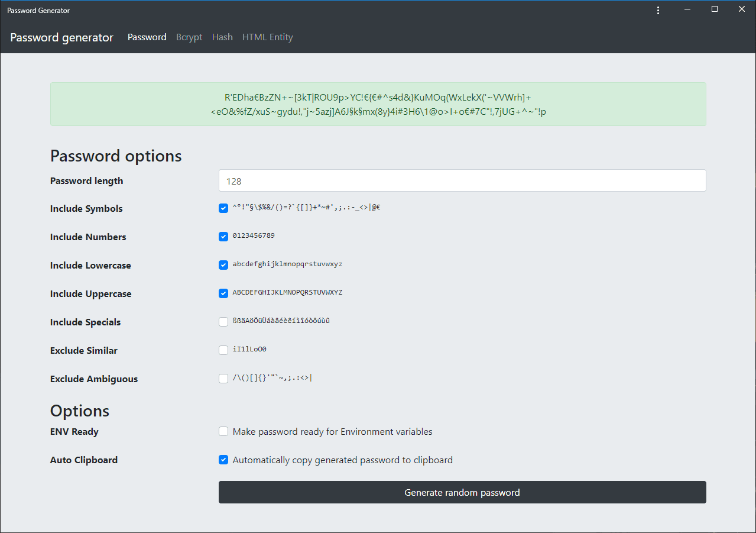Viewport: 756px width, 533px height.
Task: Focus the Password length field showing 128
Action: click(x=462, y=181)
